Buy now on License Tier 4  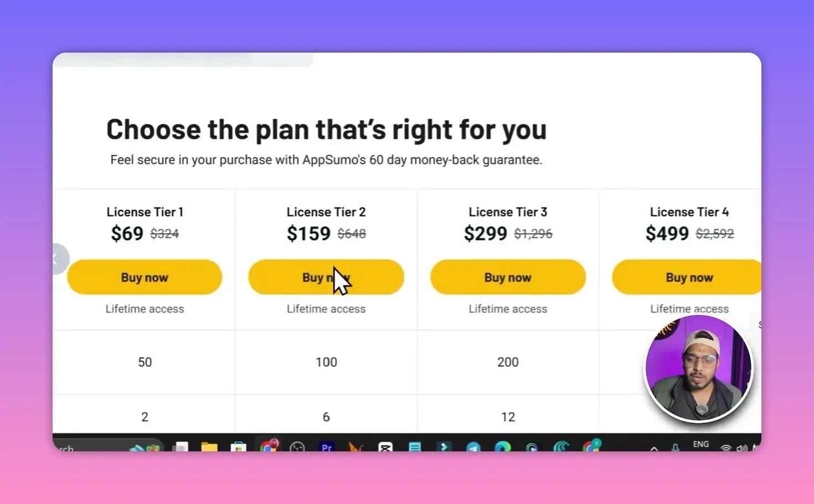click(x=688, y=277)
